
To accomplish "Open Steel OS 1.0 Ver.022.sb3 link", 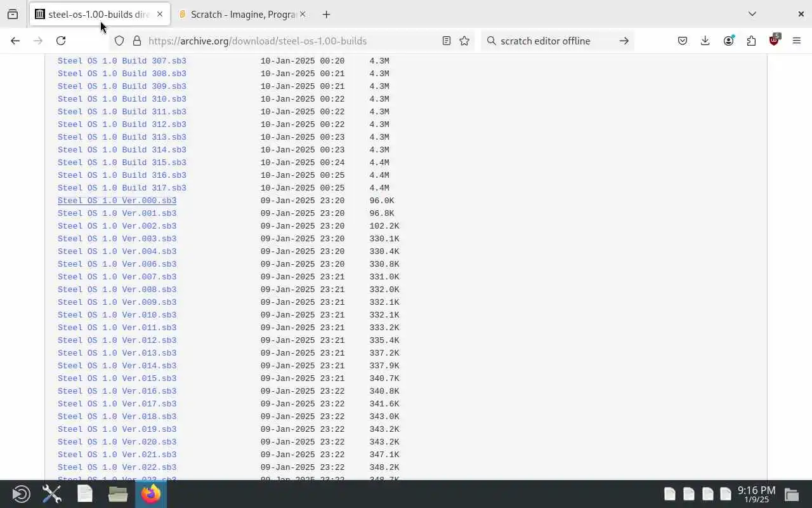I will (x=117, y=467).
